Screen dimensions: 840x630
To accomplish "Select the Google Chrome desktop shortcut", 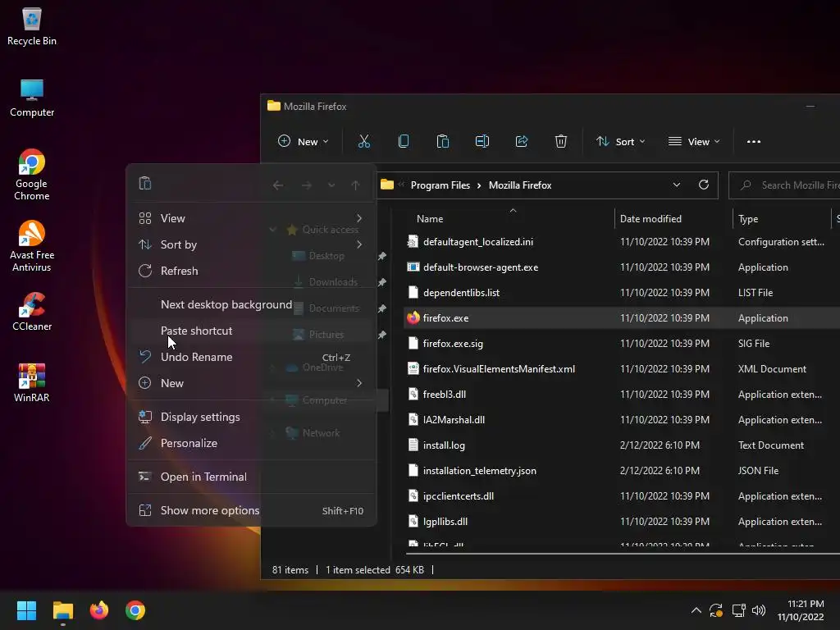I will coord(32,176).
